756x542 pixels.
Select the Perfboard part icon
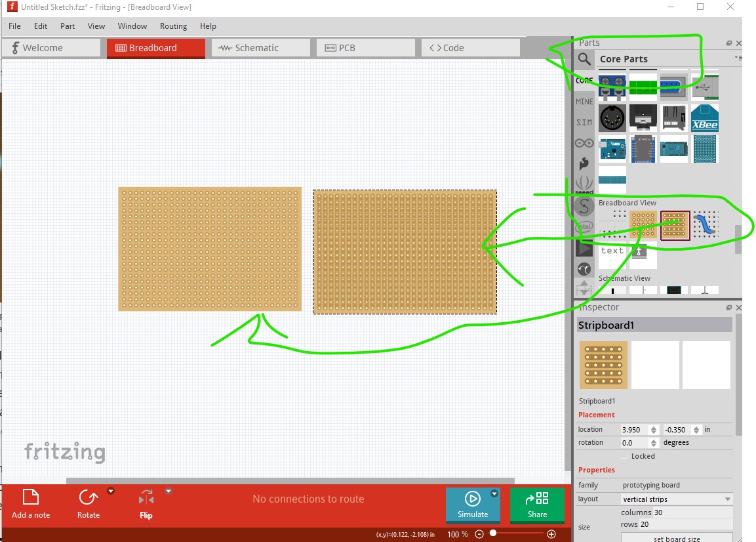[643, 225]
